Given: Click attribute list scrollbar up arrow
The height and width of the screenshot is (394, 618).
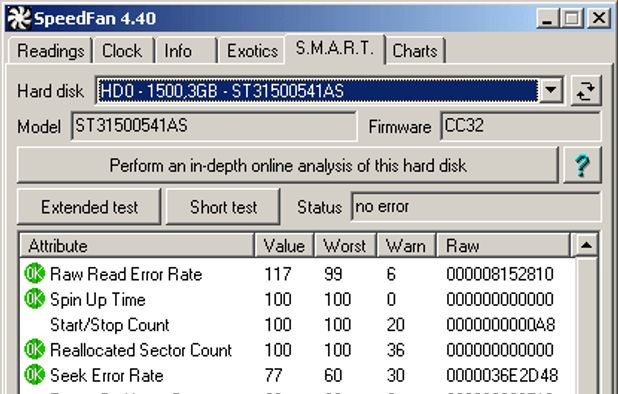Looking at the screenshot, I should point(586,245).
